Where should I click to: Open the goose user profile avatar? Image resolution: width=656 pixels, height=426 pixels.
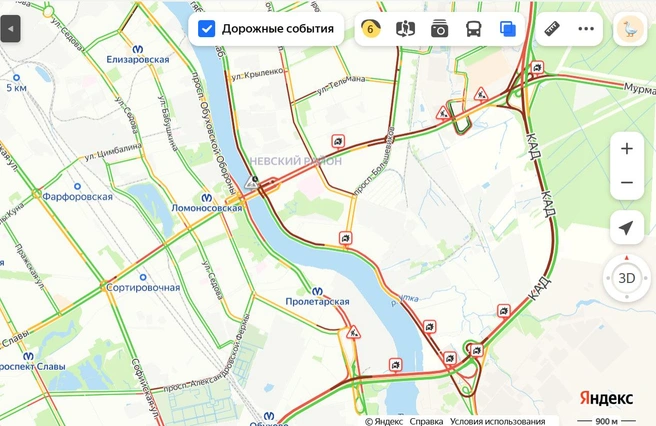click(x=630, y=29)
